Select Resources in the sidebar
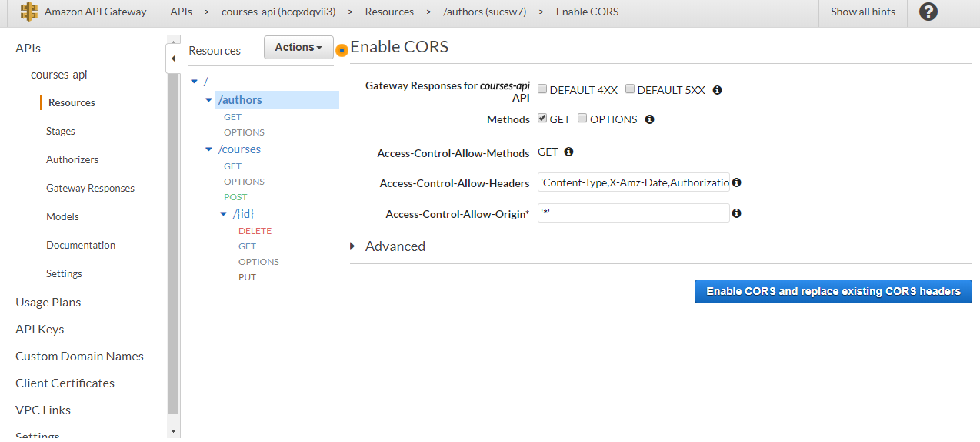Image resolution: width=980 pixels, height=442 pixels. [x=72, y=102]
